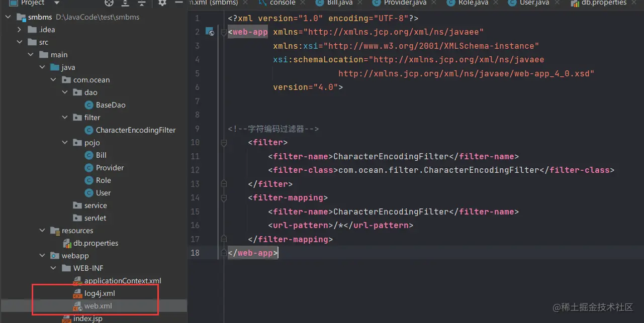The width and height of the screenshot is (644, 323).
Task: Click the collapse all icon in Project panel
Action: click(x=141, y=3)
